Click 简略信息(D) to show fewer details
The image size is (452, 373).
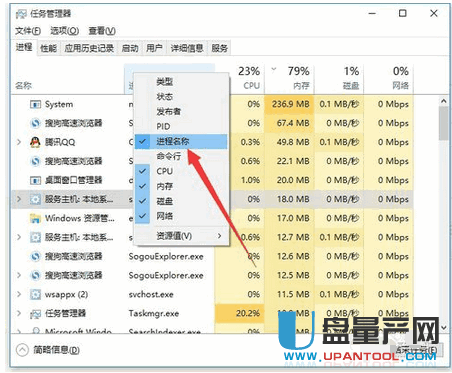pos(48,350)
